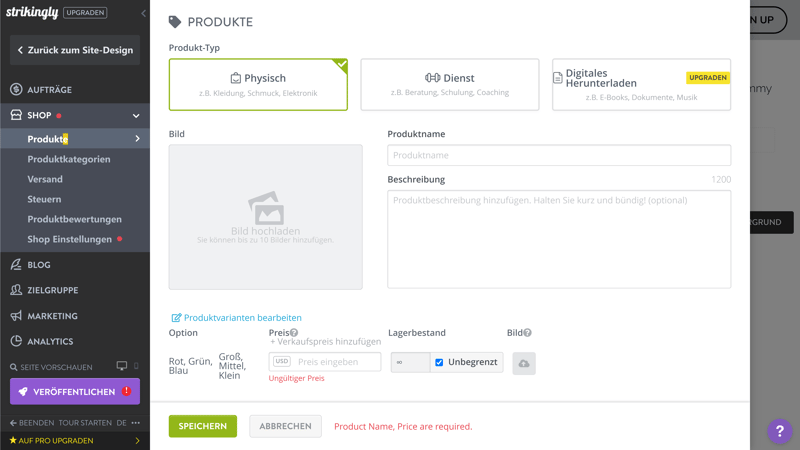Viewport: 800px width, 450px height.
Task: Click the Bild hochladen upload area
Action: tap(265, 217)
